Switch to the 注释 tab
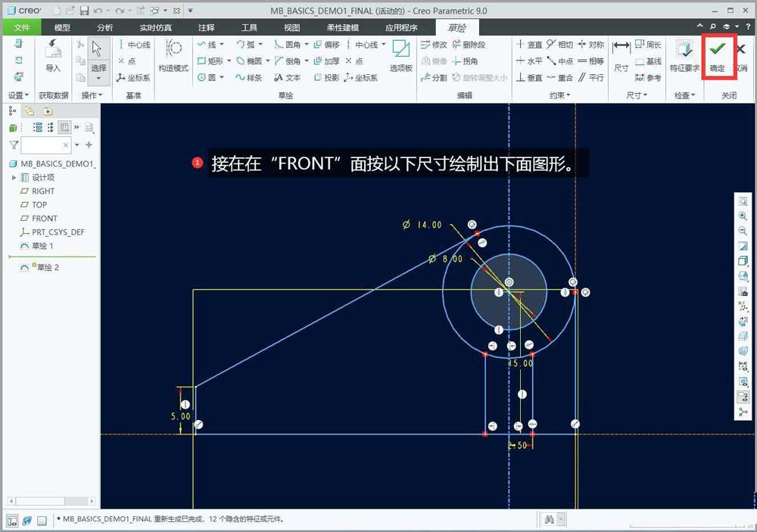757x532 pixels. pos(206,27)
